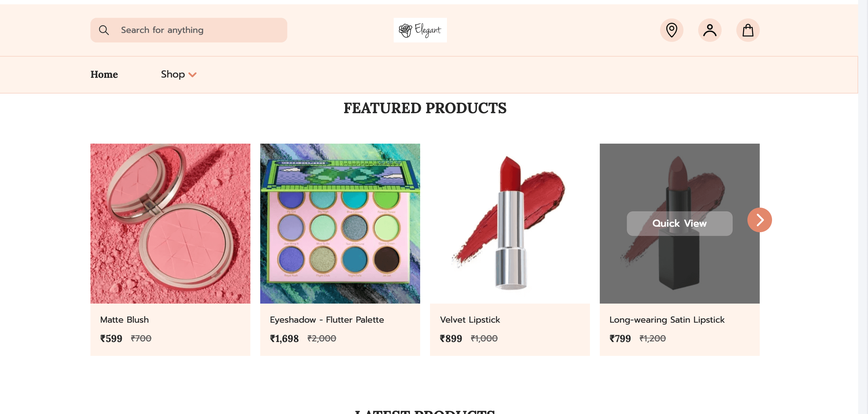The width and height of the screenshot is (868, 414).
Task: Open the shopping bag cart
Action: point(748,30)
